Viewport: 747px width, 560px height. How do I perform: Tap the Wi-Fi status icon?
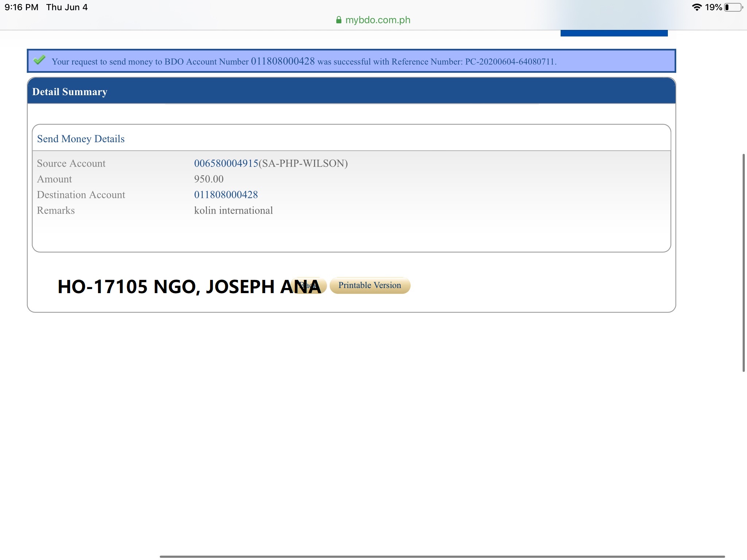click(697, 7)
